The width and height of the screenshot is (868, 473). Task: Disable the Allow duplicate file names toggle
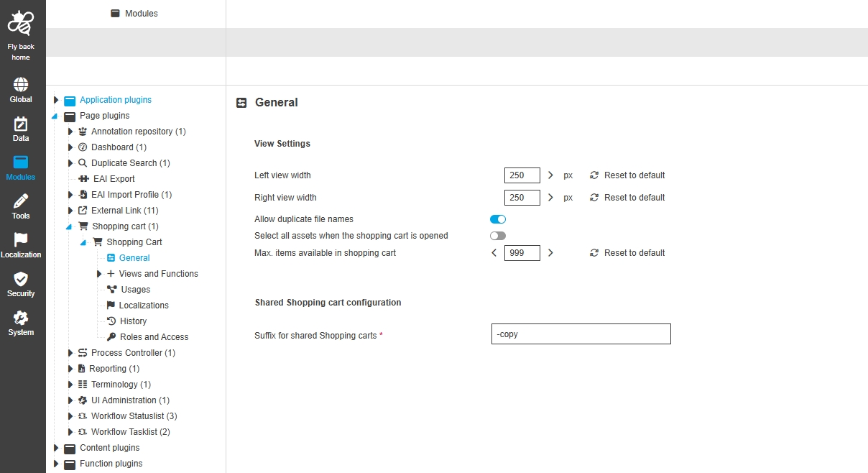[498, 219]
